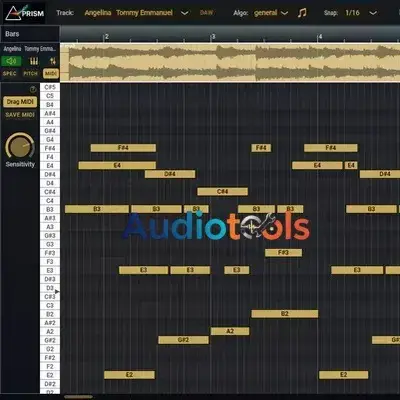
Task: Click the D#3 piano key
Action: tap(50, 279)
